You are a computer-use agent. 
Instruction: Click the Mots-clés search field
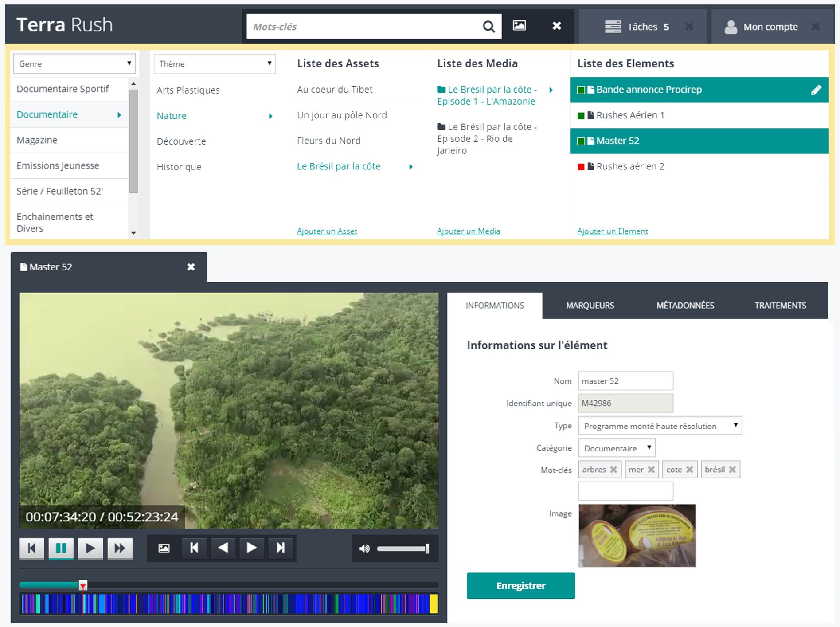click(x=363, y=27)
